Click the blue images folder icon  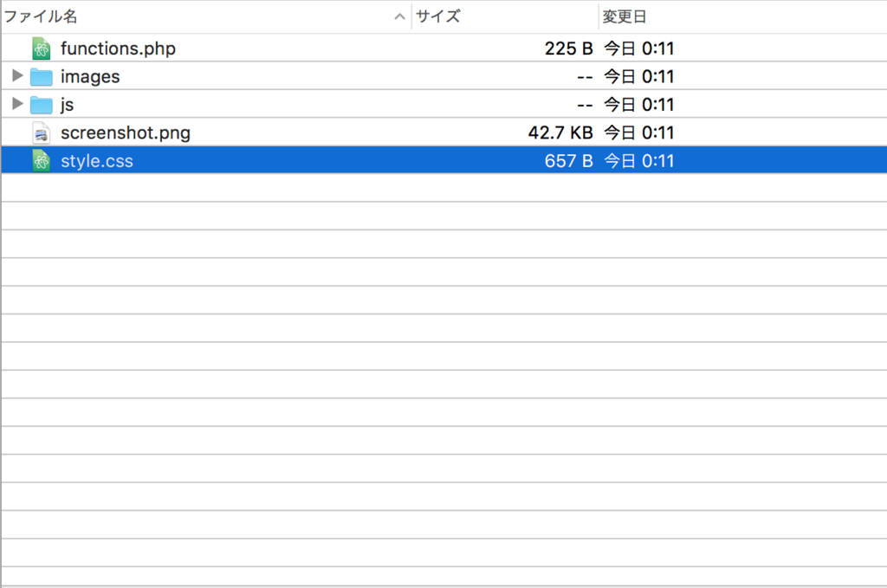tap(41, 76)
